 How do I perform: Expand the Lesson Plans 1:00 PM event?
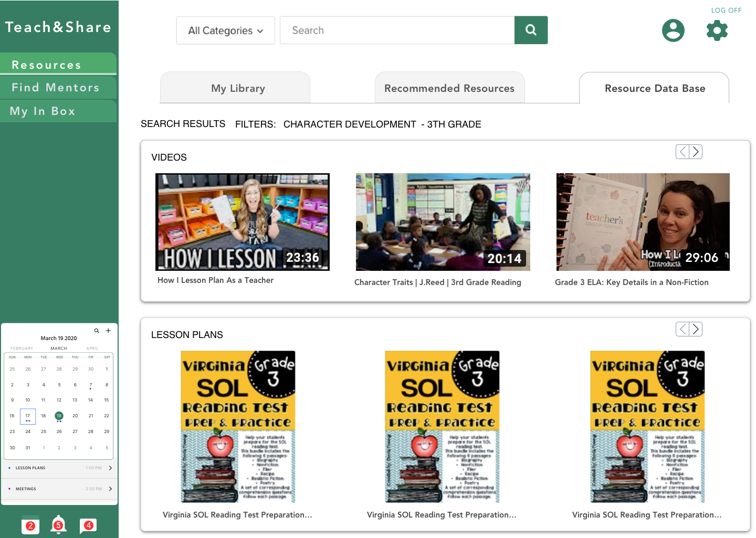point(110,468)
